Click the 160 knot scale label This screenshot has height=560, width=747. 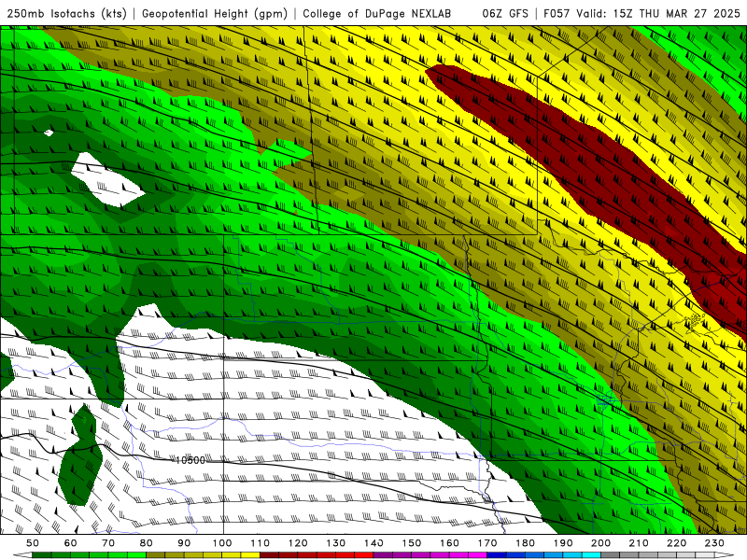point(449,543)
